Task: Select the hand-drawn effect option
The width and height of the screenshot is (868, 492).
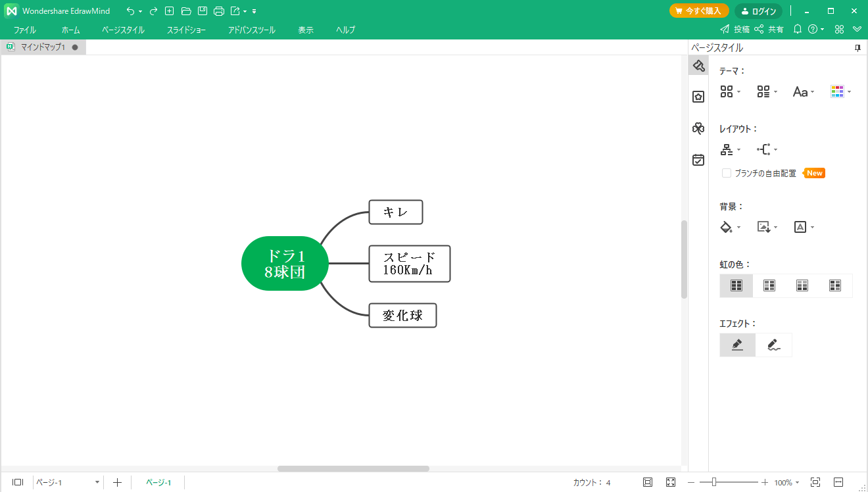Action: (773, 345)
